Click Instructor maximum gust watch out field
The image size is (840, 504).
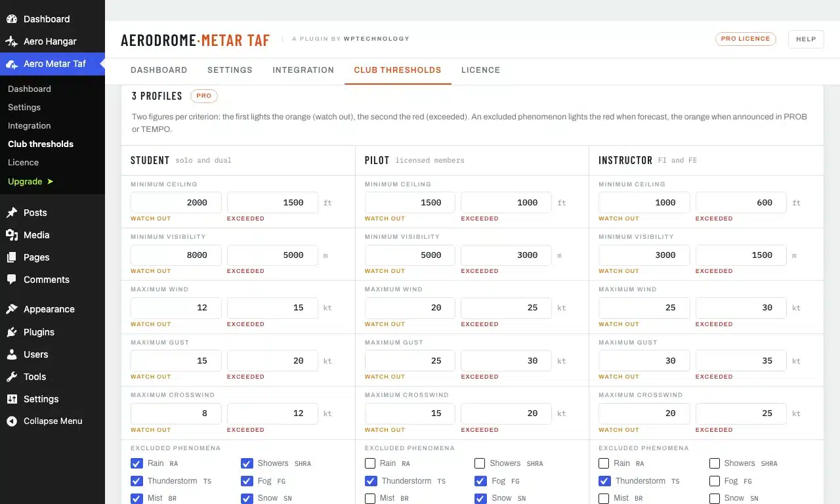644,361
